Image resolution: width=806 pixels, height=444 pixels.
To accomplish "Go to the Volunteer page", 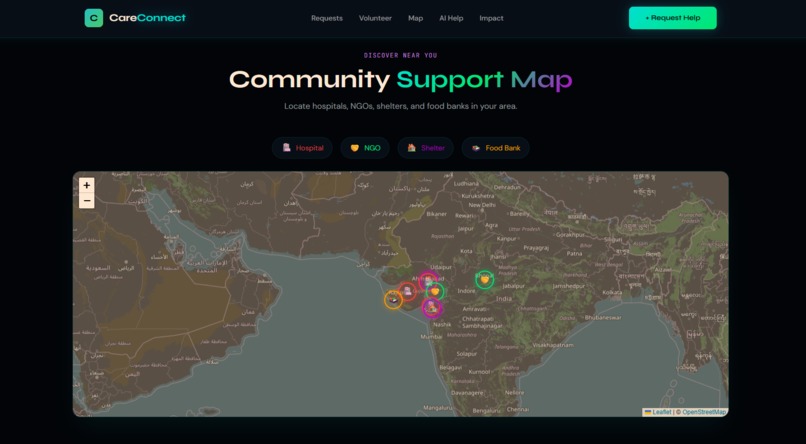I will point(375,18).
